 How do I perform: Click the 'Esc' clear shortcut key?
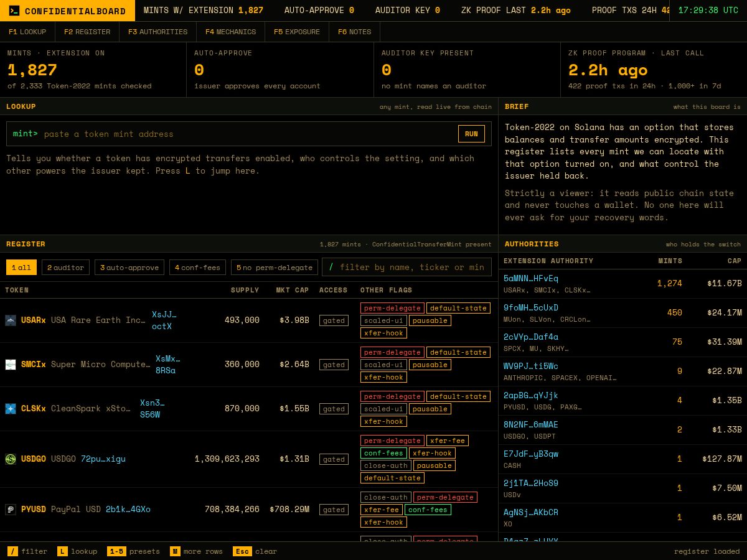coord(242,551)
